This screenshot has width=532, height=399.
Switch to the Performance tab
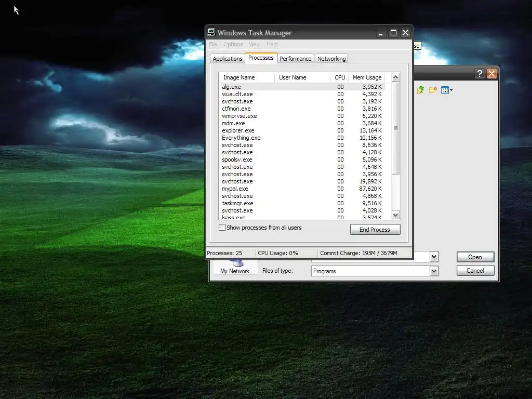point(295,59)
